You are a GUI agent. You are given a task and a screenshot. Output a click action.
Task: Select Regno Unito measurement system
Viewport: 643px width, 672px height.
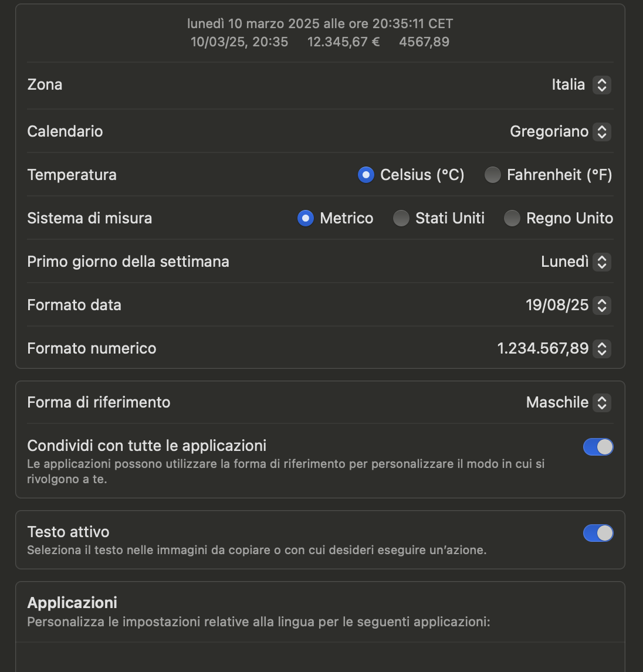coord(512,218)
